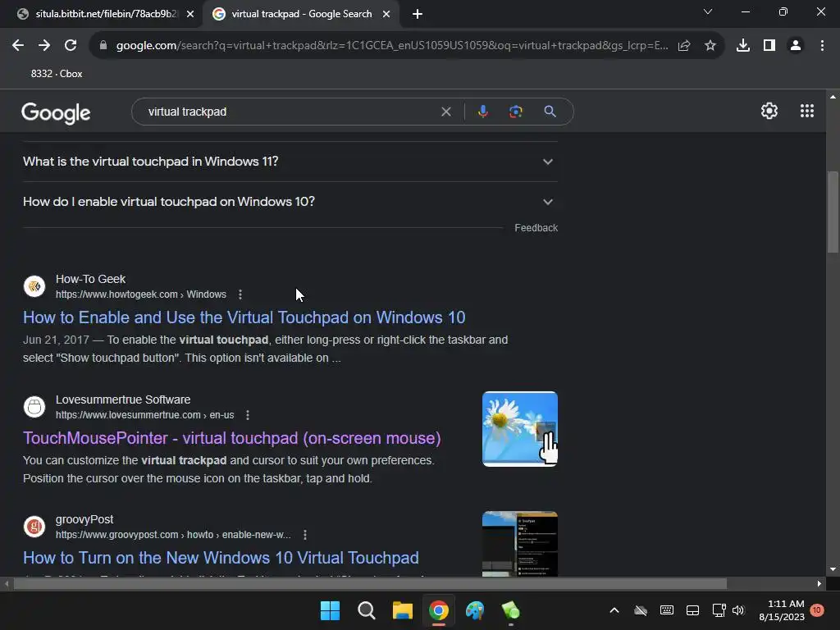Click the vertical page scrollbar thumb
This screenshot has width=840, height=630.
[833, 212]
